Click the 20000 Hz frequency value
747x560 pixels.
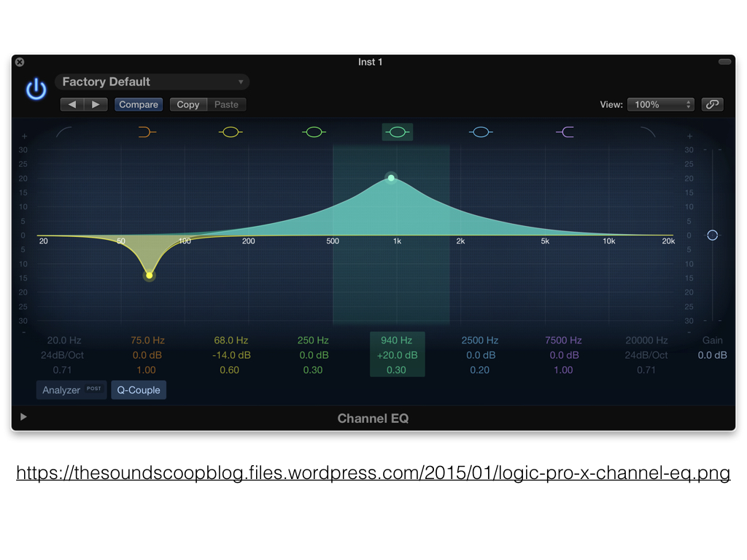[x=646, y=340]
